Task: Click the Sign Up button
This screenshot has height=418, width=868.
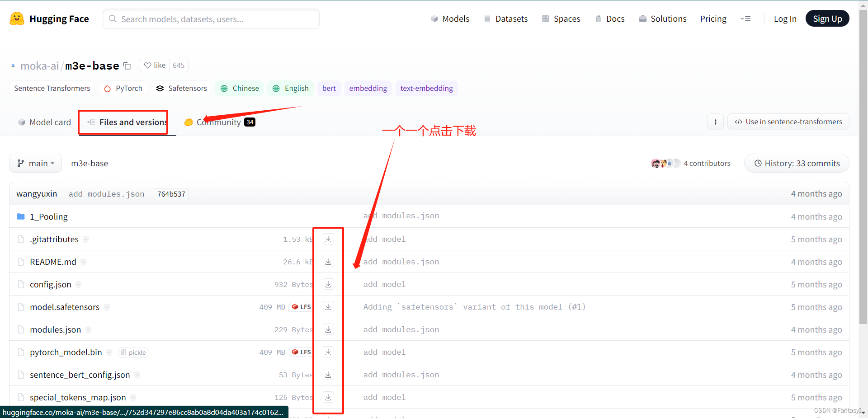Action: coord(827,19)
